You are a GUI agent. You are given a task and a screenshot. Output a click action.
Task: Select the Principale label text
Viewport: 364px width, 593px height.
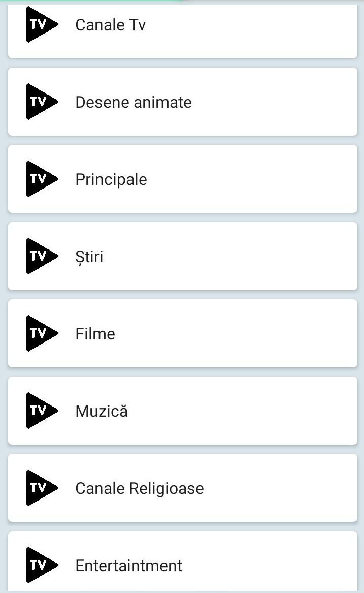(111, 179)
